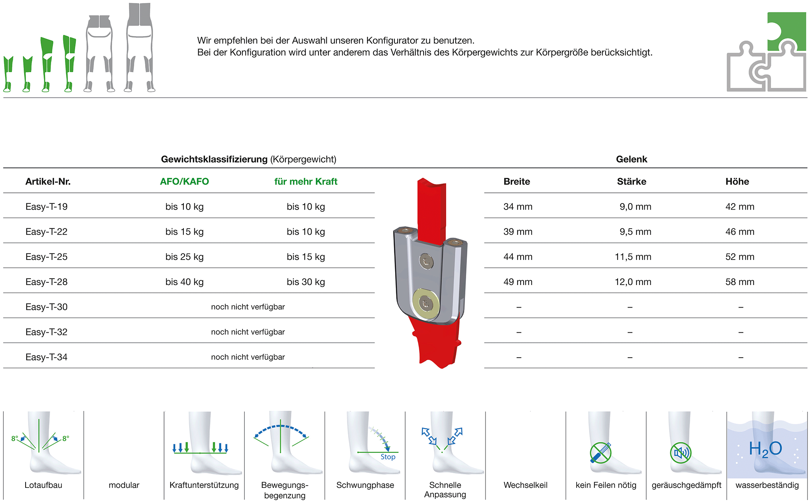Click the modular feature label
The height and width of the screenshot is (504, 812).
124,485
